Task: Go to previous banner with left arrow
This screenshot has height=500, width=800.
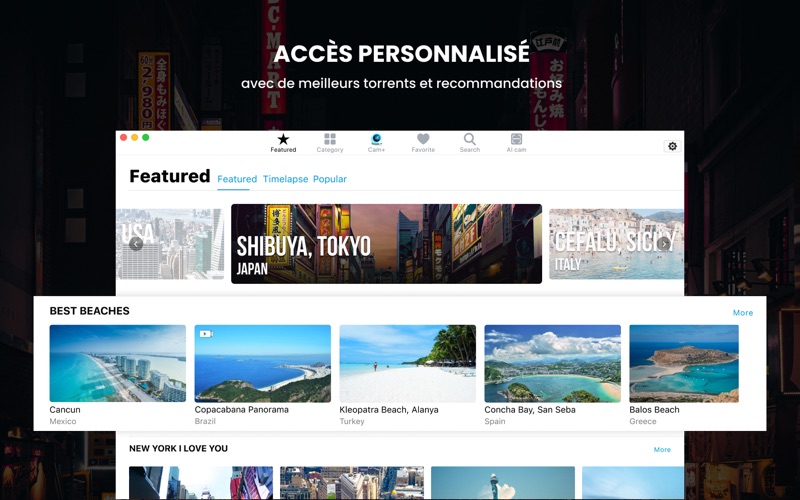Action: coord(136,244)
